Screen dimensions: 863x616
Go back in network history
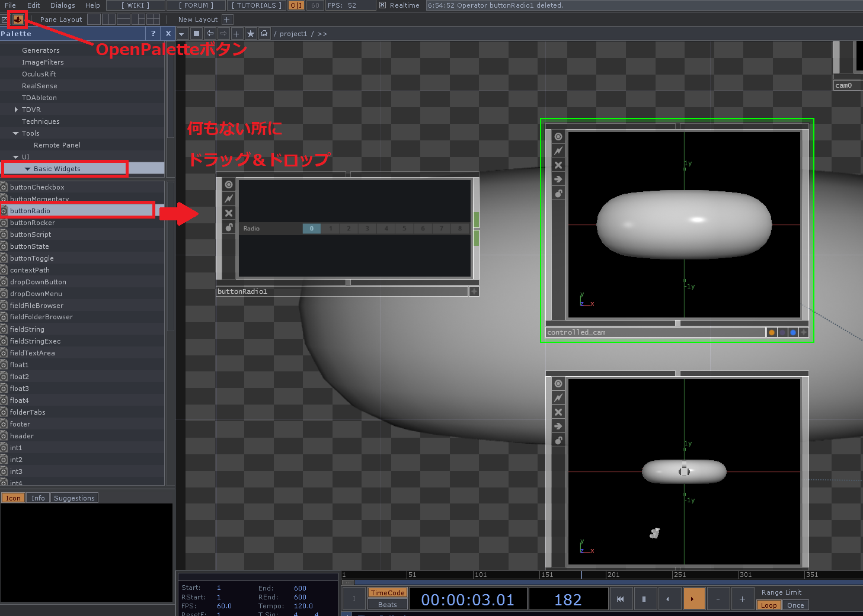210,34
